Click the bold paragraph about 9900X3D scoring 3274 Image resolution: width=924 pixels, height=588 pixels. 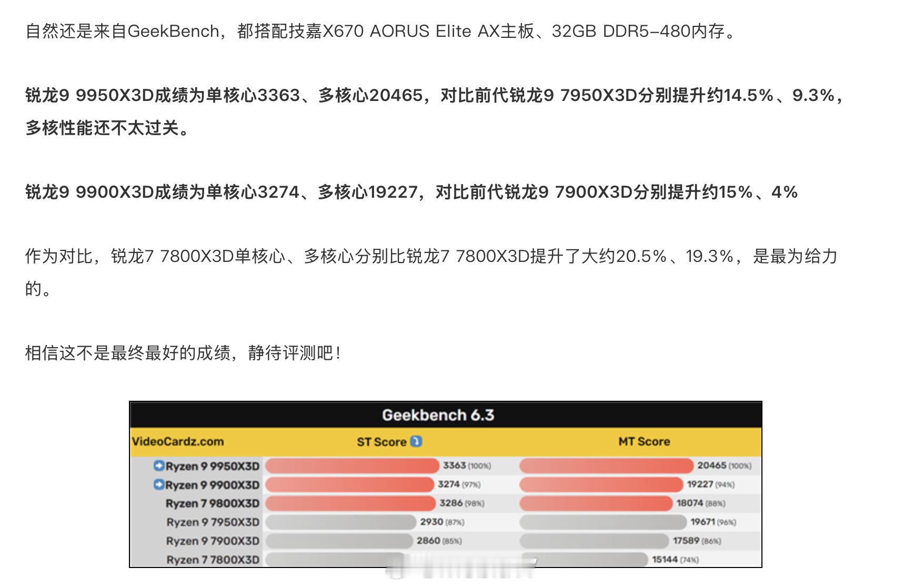pos(411,192)
